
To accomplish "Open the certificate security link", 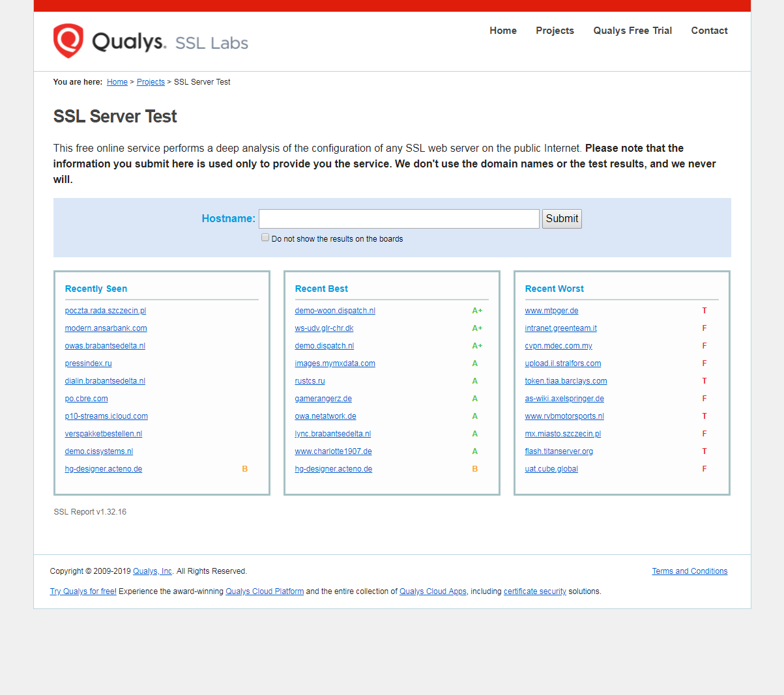I will [535, 591].
